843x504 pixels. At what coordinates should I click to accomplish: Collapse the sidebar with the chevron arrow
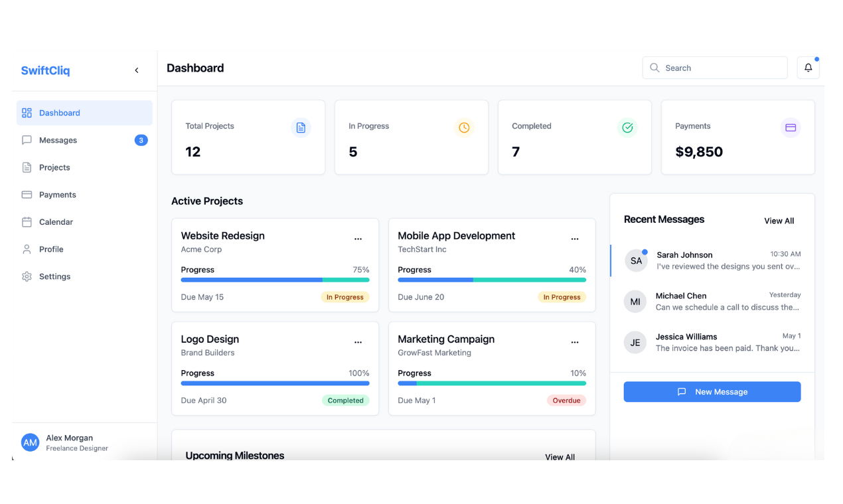pos(137,70)
